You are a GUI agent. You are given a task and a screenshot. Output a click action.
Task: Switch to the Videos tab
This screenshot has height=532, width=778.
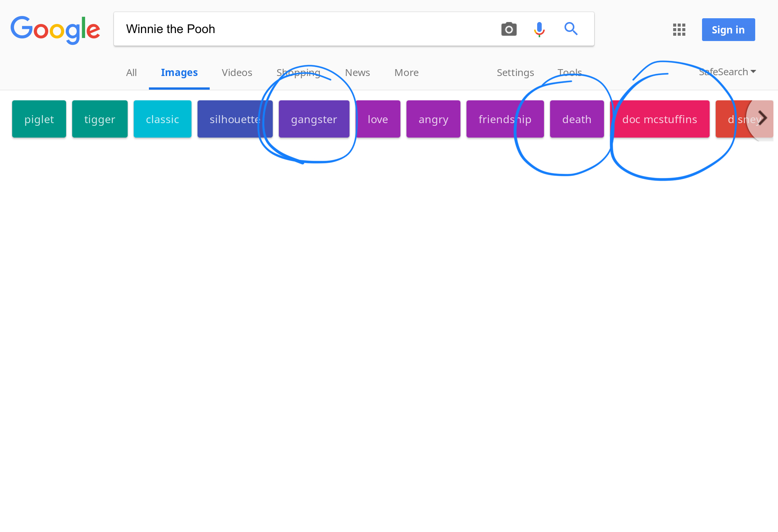point(237,73)
